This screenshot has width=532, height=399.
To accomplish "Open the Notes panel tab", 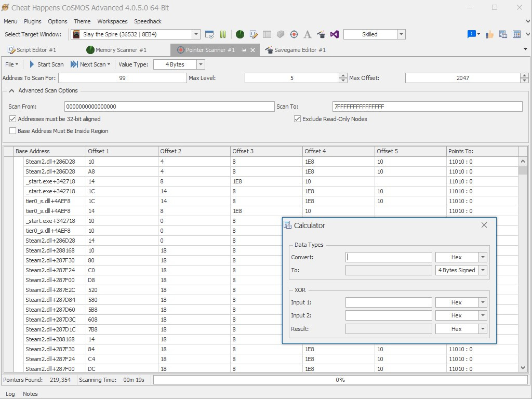I will tap(30, 394).
